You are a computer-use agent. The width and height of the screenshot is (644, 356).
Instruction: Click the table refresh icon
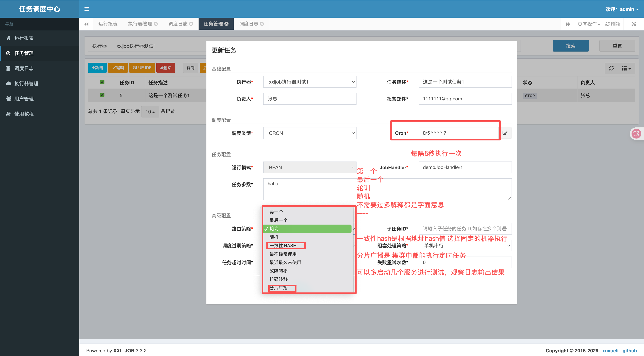(611, 68)
